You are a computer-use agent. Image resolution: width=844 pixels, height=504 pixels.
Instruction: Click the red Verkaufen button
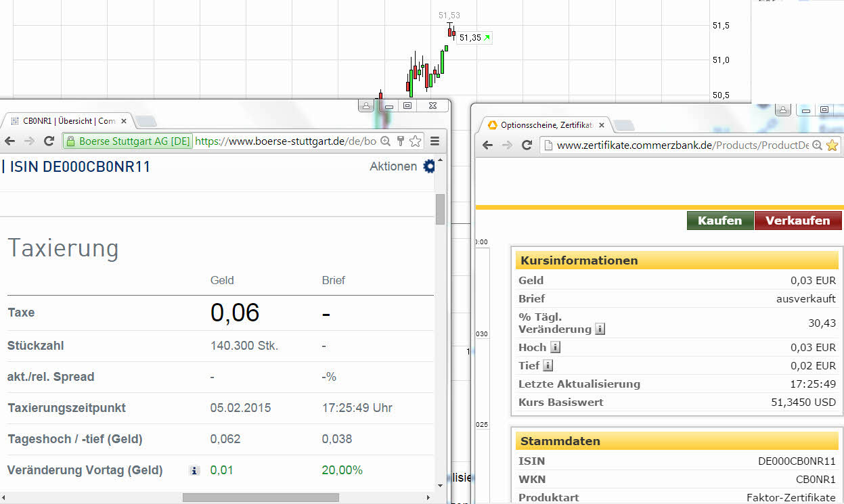coord(798,221)
